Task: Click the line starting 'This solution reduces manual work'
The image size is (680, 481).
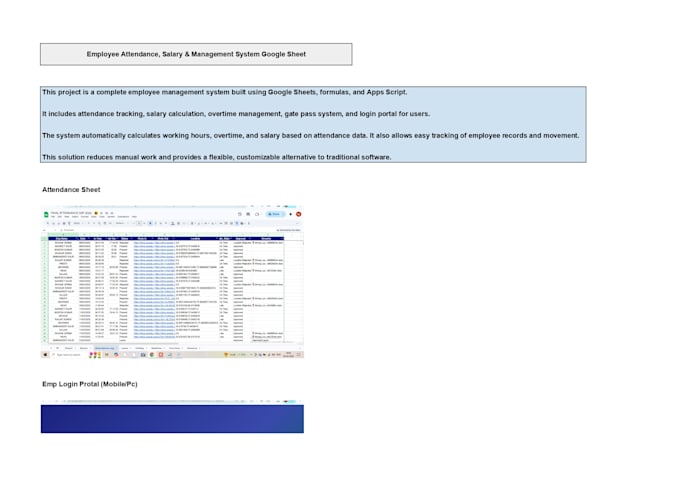Action: click(x=216, y=157)
